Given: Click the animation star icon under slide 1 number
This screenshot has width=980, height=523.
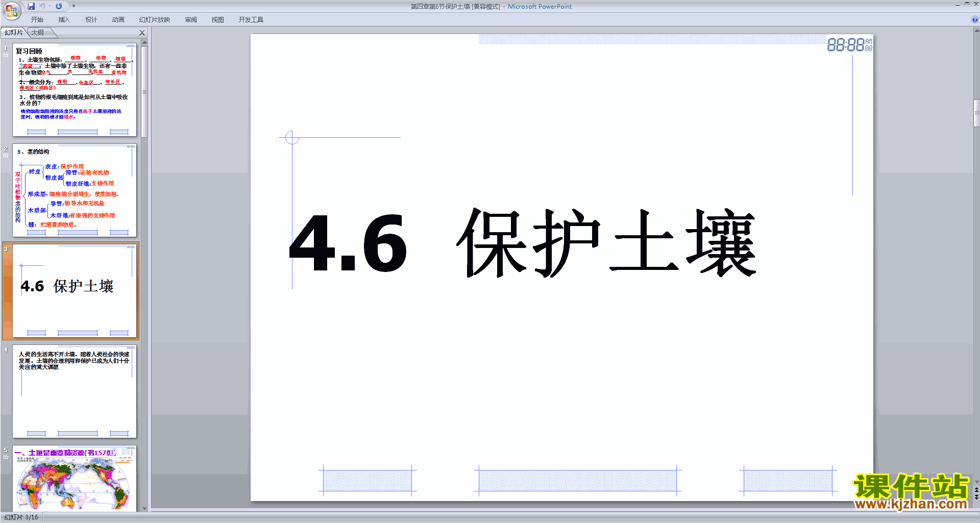Looking at the screenshot, I should (x=6, y=55).
